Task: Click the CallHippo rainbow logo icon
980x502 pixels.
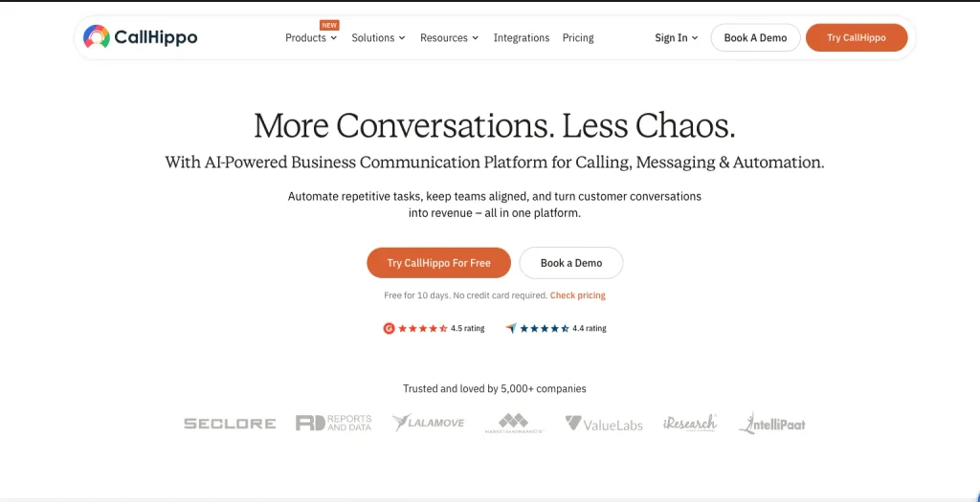Action: coord(97,37)
